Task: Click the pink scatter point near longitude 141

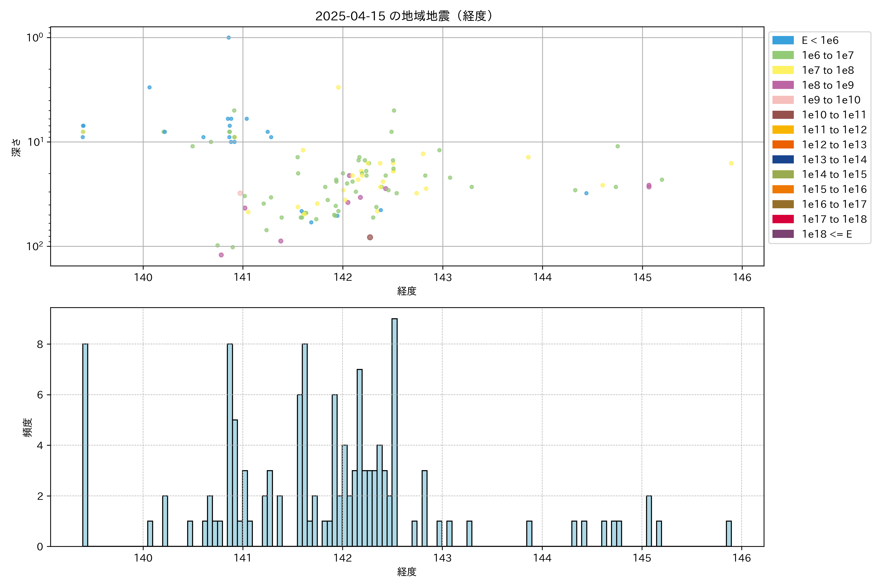Action: coord(240,193)
